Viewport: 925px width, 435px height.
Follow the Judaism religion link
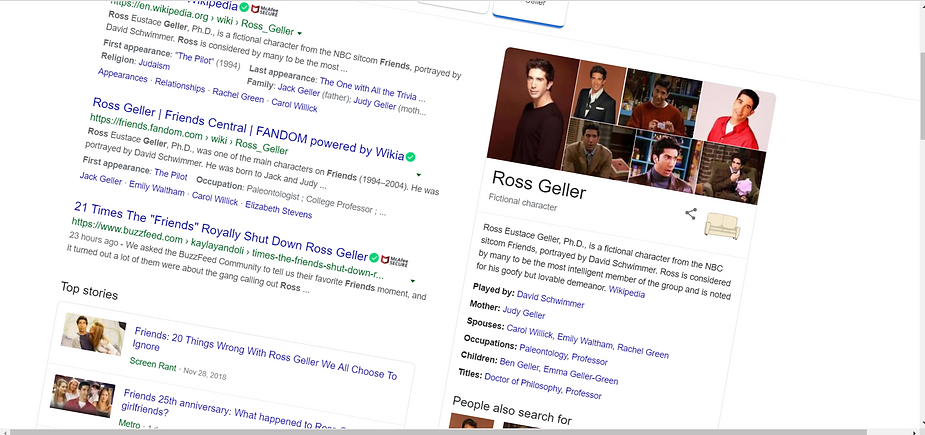tap(155, 64)
